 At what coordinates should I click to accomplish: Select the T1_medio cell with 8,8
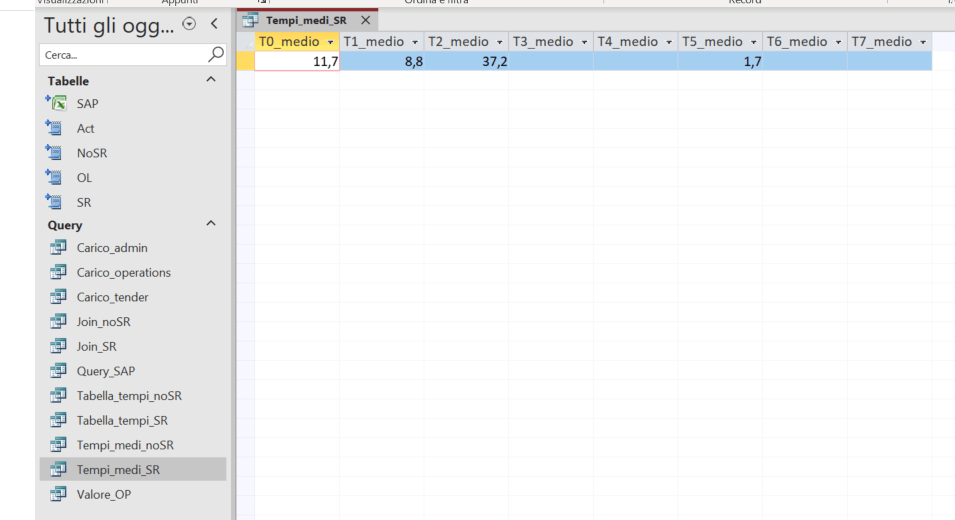click(x=382, y=61)
